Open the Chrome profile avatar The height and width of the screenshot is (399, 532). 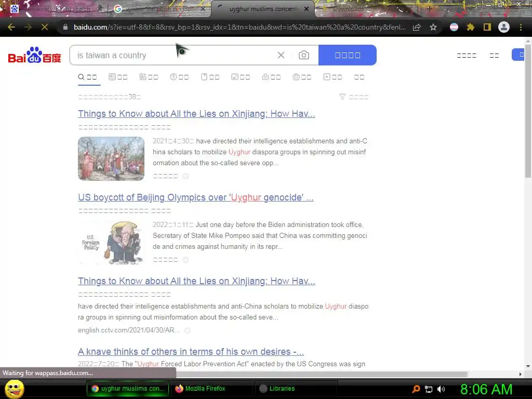click(x=504, y=27)
